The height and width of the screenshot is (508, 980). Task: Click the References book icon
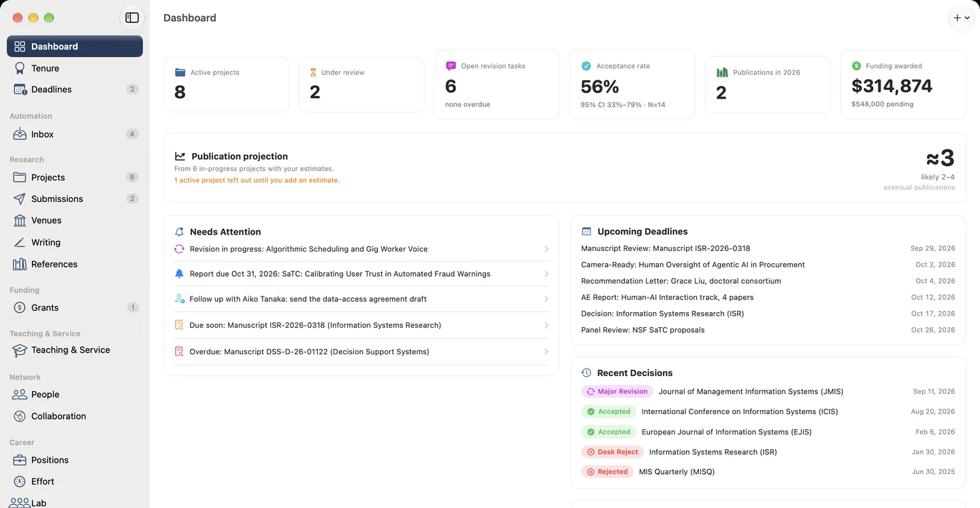pos(20,264)
